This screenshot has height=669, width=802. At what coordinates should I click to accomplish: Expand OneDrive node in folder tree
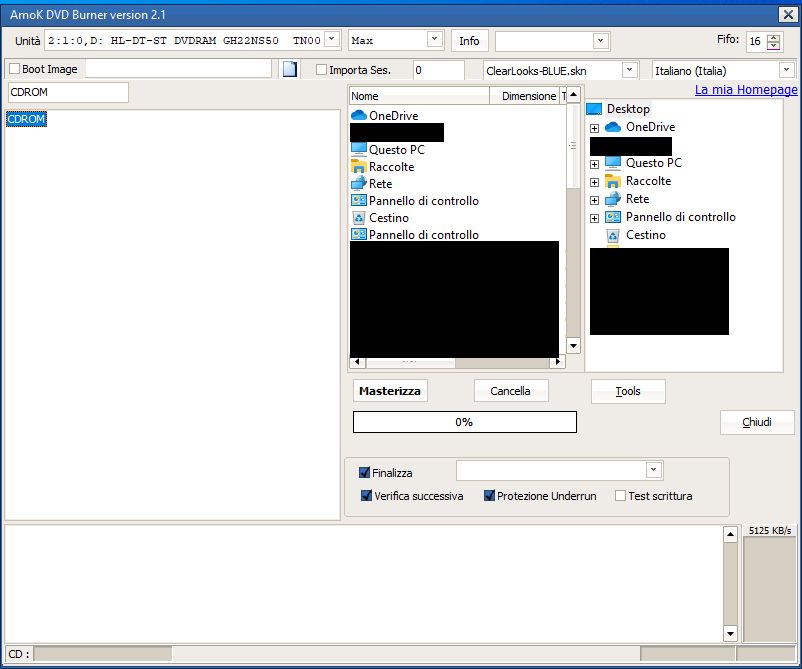tap(594, 128)
